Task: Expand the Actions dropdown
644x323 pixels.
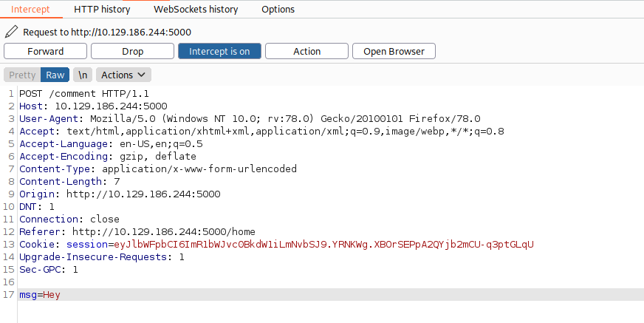Action: (x=123, y=75)
